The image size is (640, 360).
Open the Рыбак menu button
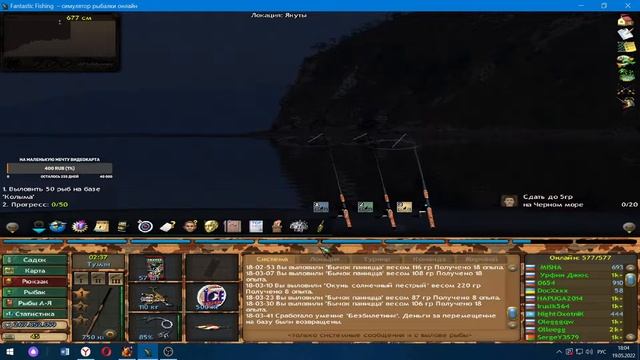[x=35, y=292]
